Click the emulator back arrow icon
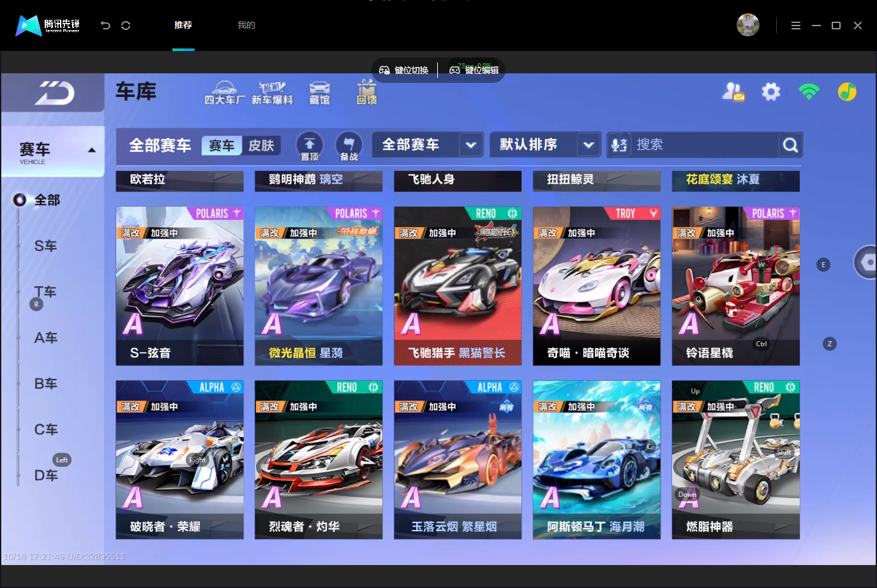 (x=105, y=26)
